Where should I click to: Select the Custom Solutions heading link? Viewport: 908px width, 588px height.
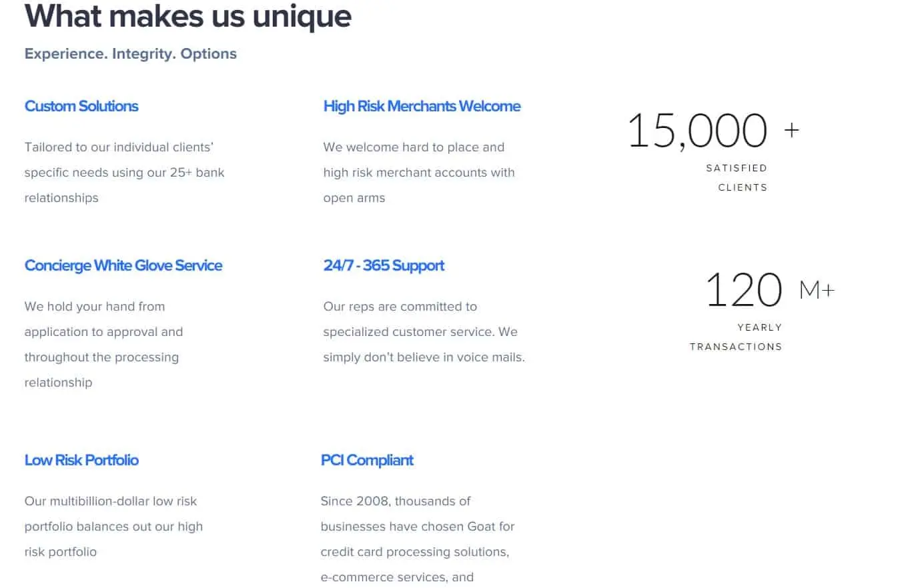pyautogui.click(x=81, y=106)
